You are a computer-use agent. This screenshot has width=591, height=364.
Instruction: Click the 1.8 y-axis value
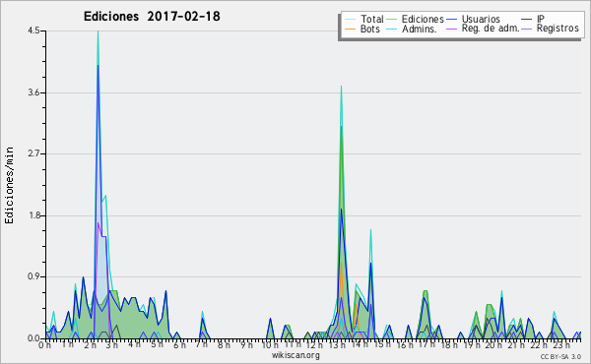(x=33, y=215)
